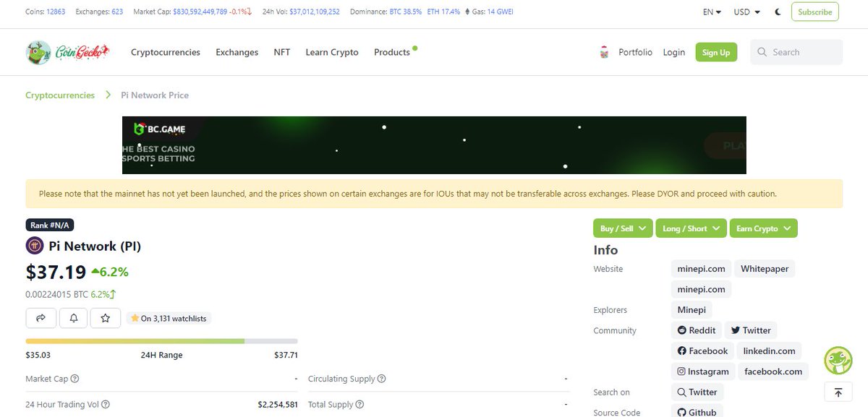Add Pi Network to watchlist star
Viewport: 868px width, 417px height.
[x=106, y=318]
